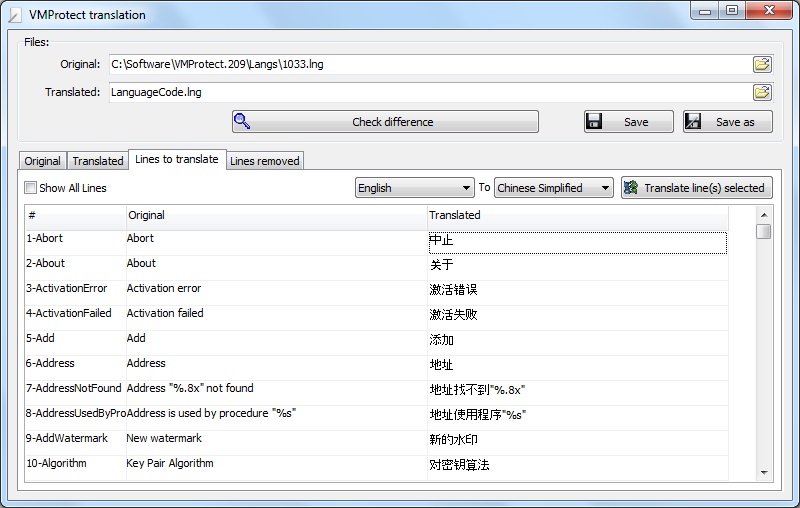Screen dimensions: 800x508
Task: Switch to the Translated tab
Action: point(97,161)
